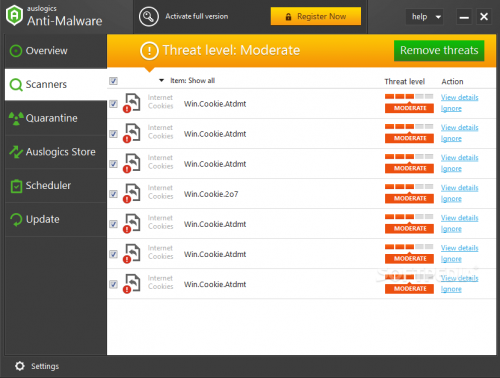This screenshot has height=378, width=500.
Task: Uncheck the checkbox in row just above Win.Cookie.2o7
Action: click(113, 164)
